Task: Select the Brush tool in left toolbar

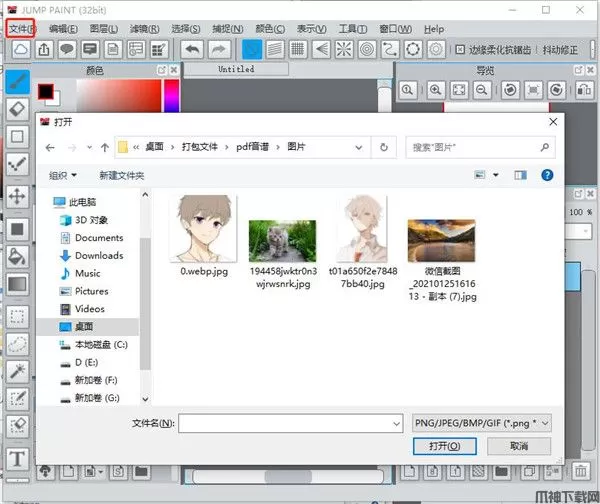Action: pos(17,81)
